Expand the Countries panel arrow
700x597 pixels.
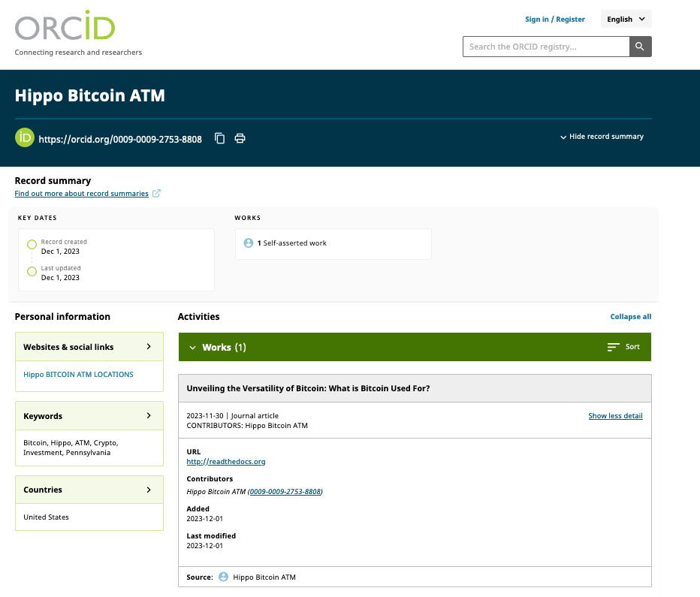[x=149, y=490]
